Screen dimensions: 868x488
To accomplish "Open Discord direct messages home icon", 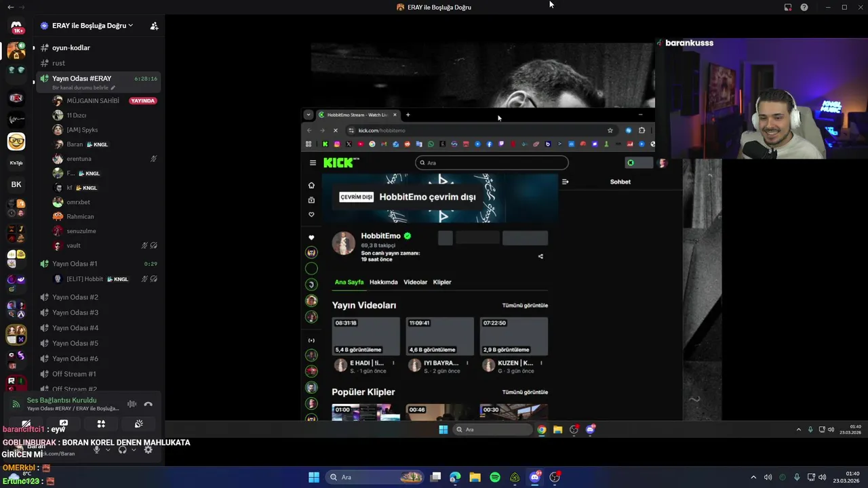I will [16, 26].
